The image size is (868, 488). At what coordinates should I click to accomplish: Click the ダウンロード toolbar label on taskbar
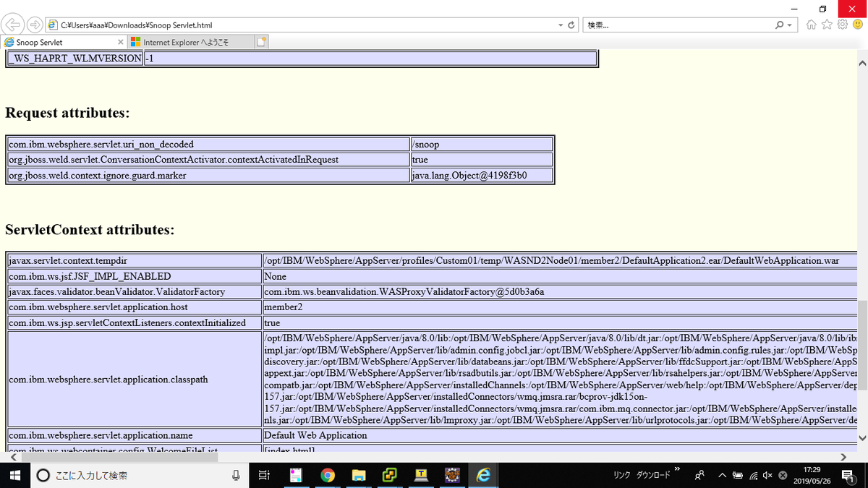tap(653, 475)
